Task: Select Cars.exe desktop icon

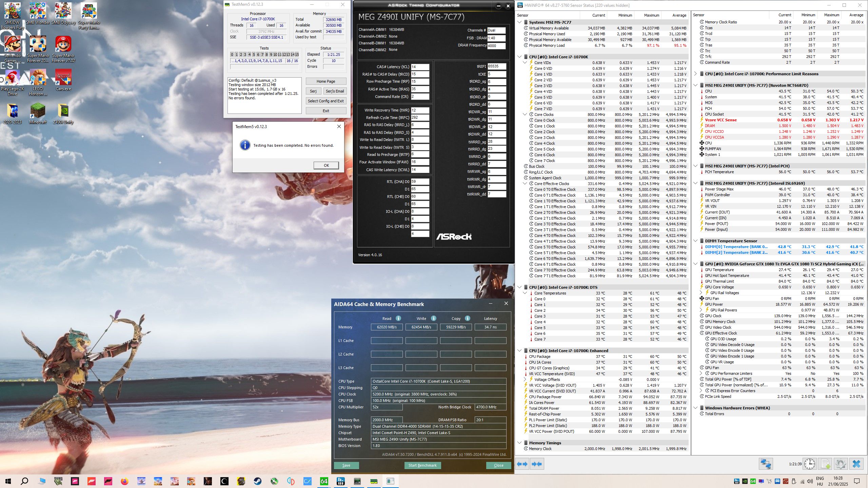Action: point(63,80)
